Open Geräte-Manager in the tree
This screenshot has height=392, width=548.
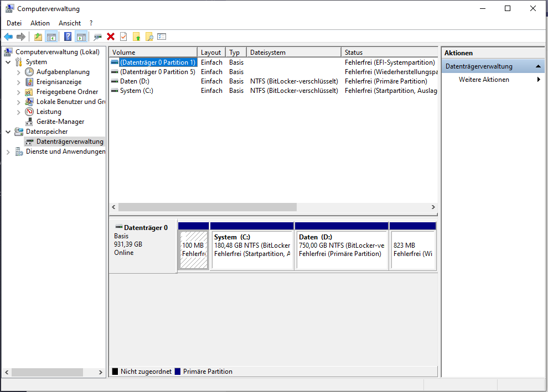(x=60, y=122)
